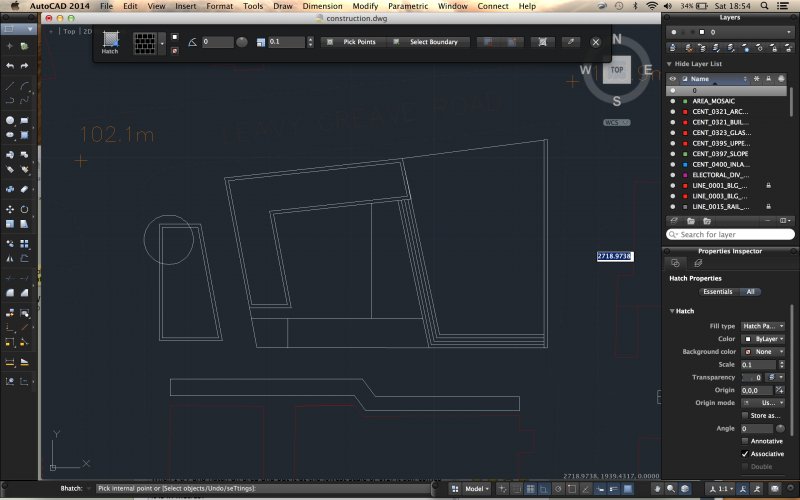Select the Mirror tool
Viewport: 800px width, 500px height.
[10, 259]
